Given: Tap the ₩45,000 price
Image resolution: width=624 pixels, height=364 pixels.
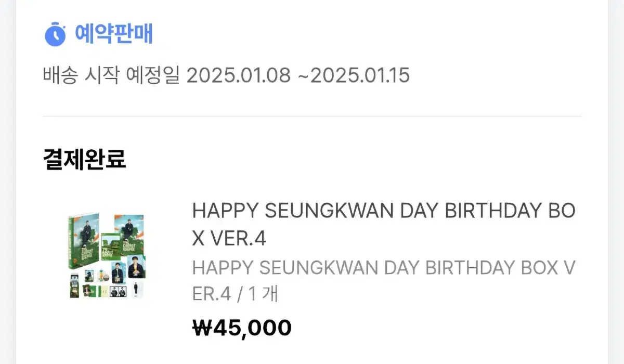Looking at the screenshot, I should [242, 328].
